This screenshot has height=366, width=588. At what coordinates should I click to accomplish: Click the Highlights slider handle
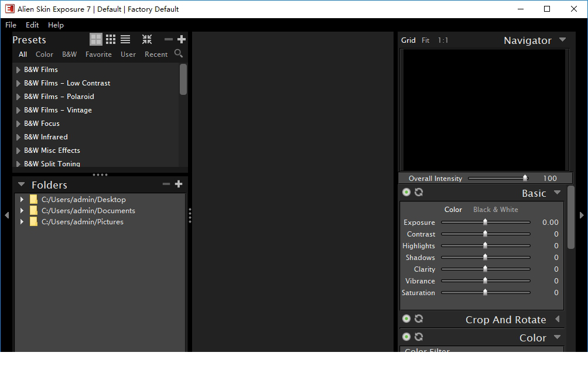[x=485, y=245]
